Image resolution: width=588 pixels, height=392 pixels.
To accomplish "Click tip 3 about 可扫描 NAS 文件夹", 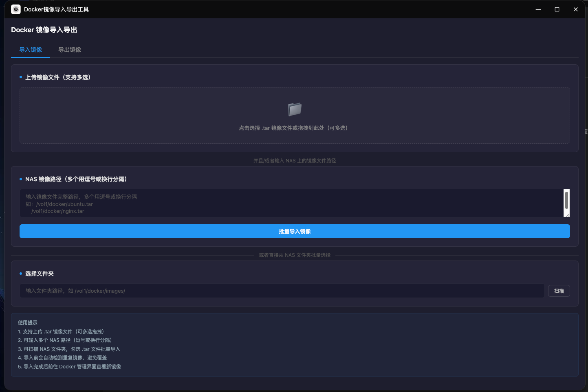I will (x=69, y=349).
